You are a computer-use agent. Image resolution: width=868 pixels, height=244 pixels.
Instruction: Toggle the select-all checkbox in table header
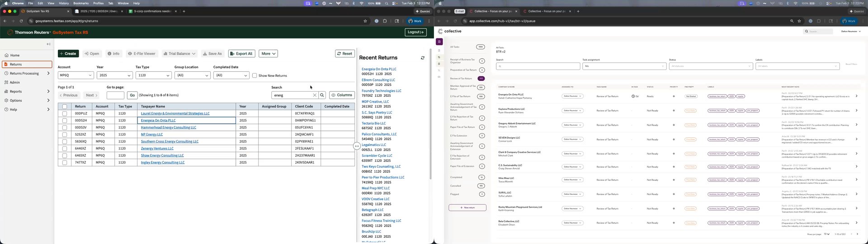coord(64,107)
